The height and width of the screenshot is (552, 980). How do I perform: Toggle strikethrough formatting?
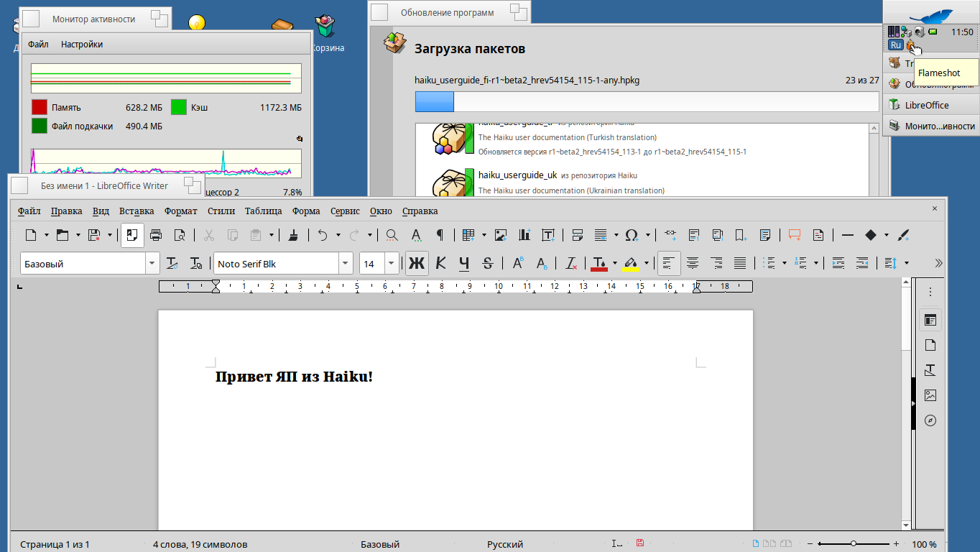click(x=488, y=264)
